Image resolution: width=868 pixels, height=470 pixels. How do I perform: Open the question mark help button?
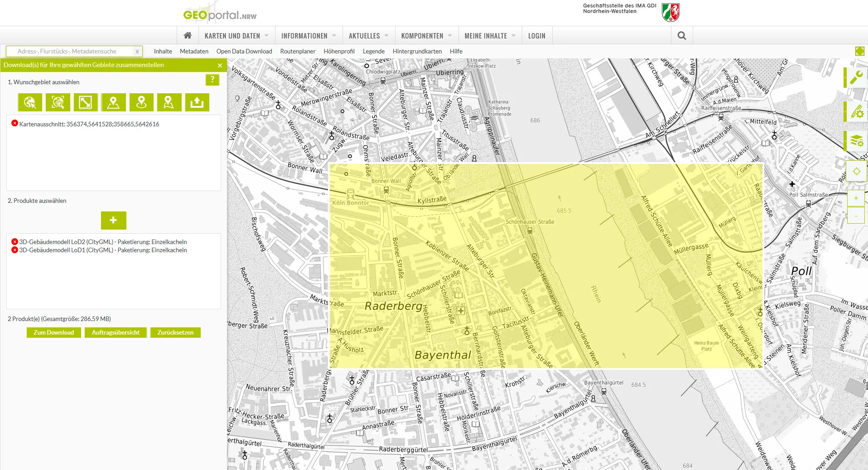tap(212, 80)
